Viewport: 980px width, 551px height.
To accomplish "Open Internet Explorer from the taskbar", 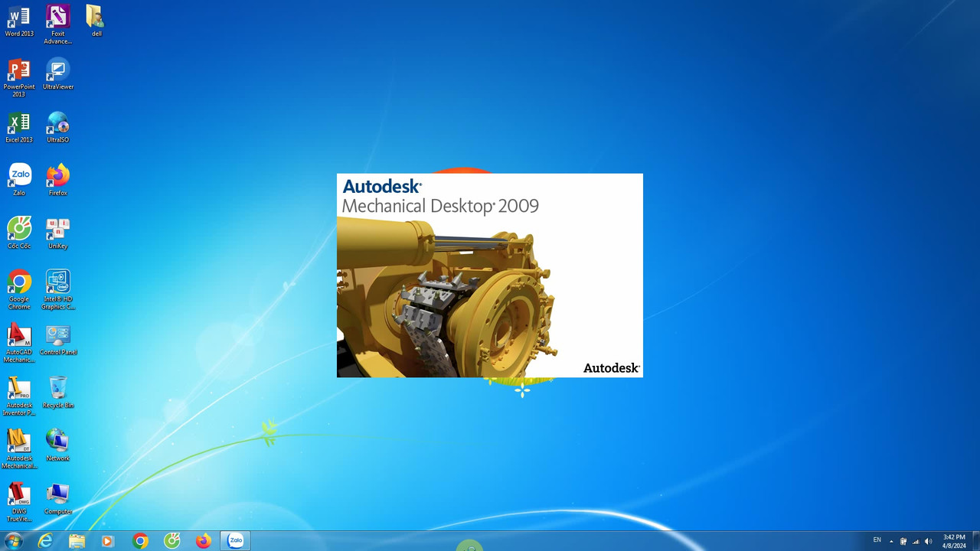I will coord(46,541).
